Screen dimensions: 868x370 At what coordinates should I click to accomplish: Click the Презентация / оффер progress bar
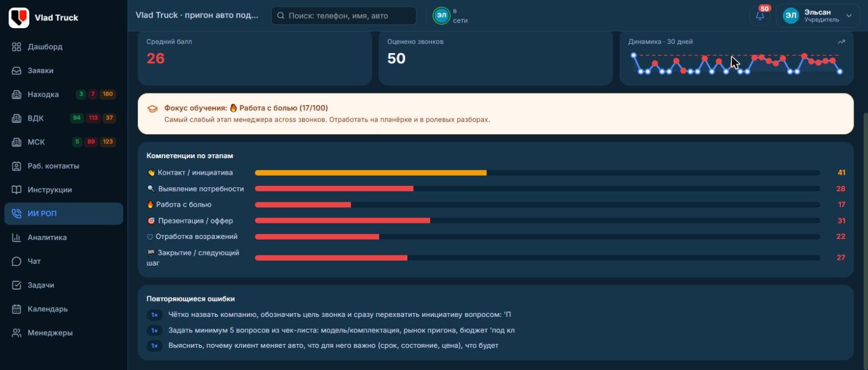tap(538, 221)
